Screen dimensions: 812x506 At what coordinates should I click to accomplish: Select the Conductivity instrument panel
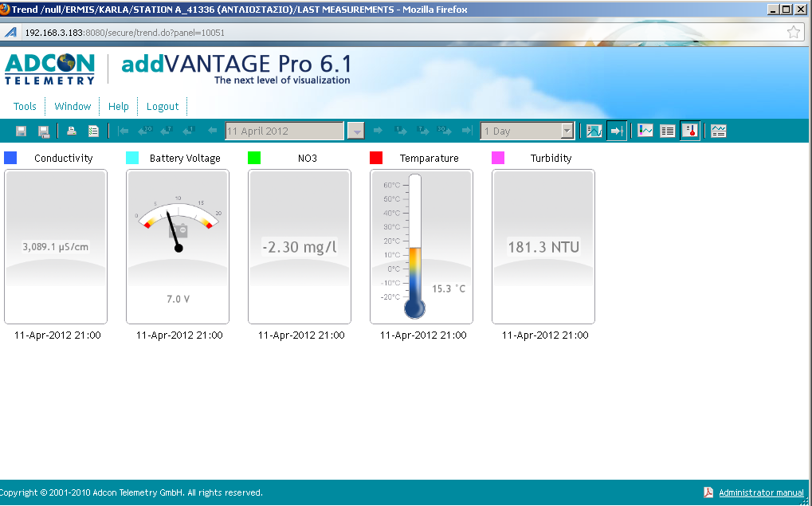(x=56, y=246)
